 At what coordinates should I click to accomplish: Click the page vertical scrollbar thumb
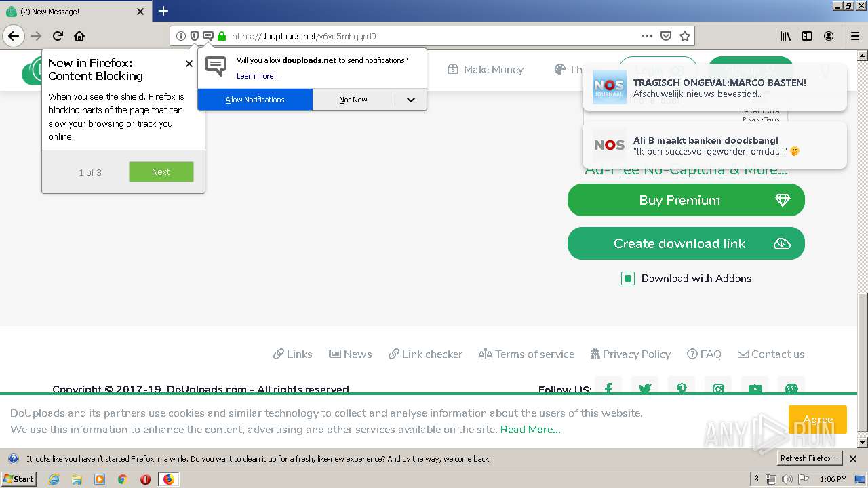[863, 362]
